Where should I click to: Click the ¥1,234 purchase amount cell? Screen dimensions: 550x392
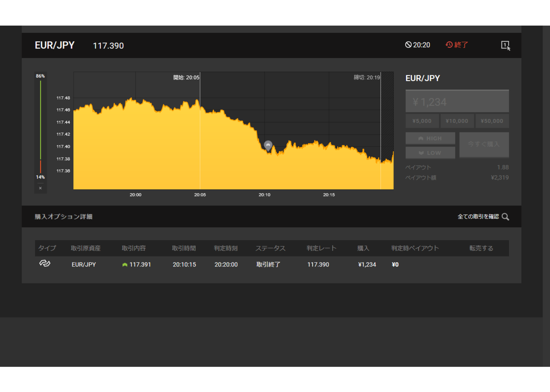tap(367, 264)
